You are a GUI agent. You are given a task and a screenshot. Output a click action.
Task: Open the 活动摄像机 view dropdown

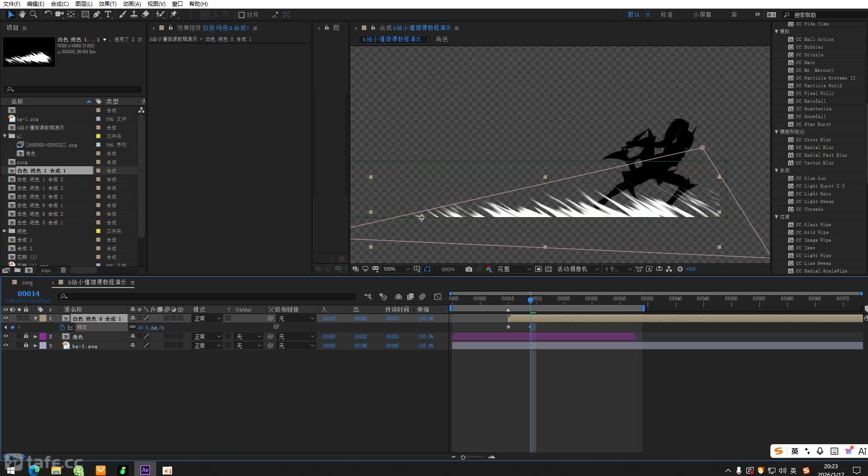(578, 269)
